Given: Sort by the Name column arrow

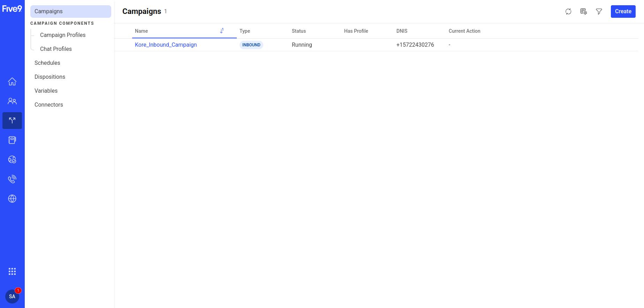Looking at the screenshot, I should point(222,31).
